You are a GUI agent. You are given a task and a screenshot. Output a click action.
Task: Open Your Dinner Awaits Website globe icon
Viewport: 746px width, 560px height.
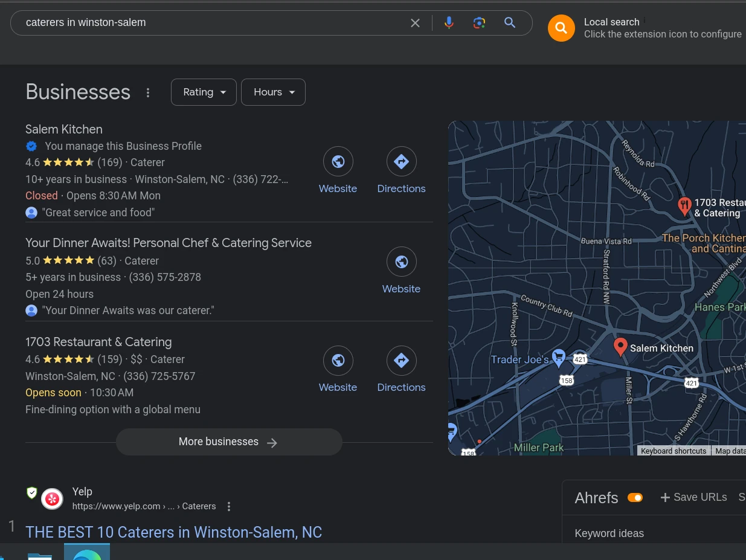402,262
